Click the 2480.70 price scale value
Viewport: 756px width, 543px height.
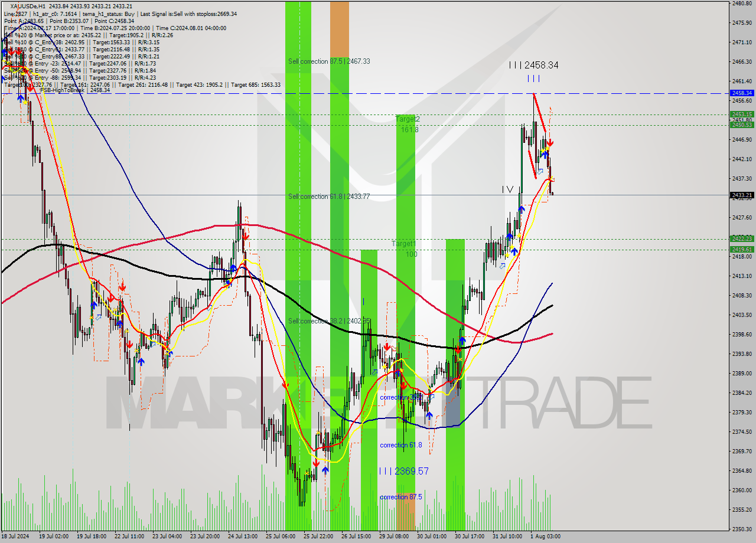pyautogui.click(x=741, y=4)
